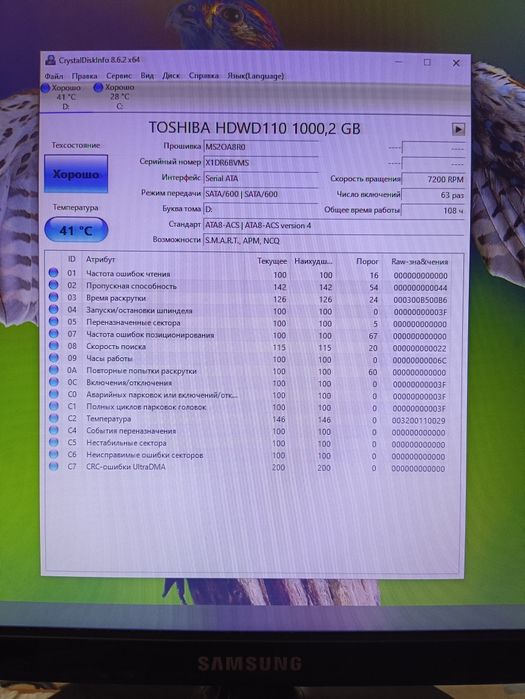Click the transfer mode field SATA/600

tap(261, 194)
